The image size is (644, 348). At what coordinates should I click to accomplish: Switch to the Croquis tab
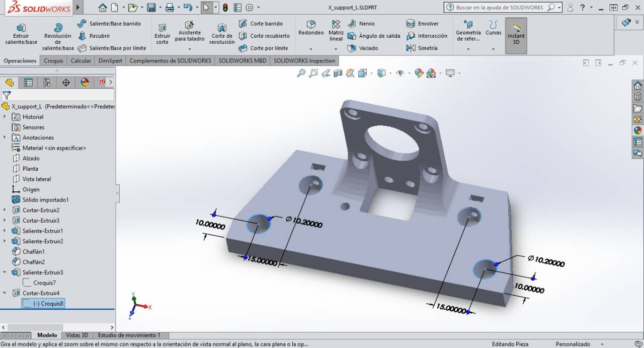(x=53, y=60)
